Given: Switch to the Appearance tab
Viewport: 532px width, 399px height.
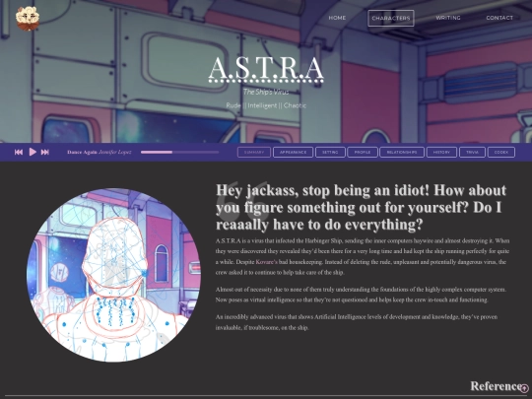Looking at the screenshot, I should 294,152.
